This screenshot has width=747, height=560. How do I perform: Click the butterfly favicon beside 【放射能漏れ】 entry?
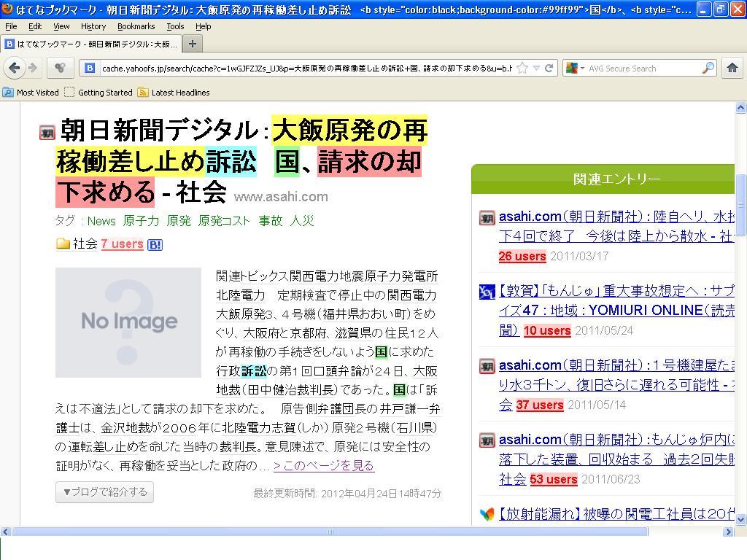pyautogui.click(x=487, y=514)
